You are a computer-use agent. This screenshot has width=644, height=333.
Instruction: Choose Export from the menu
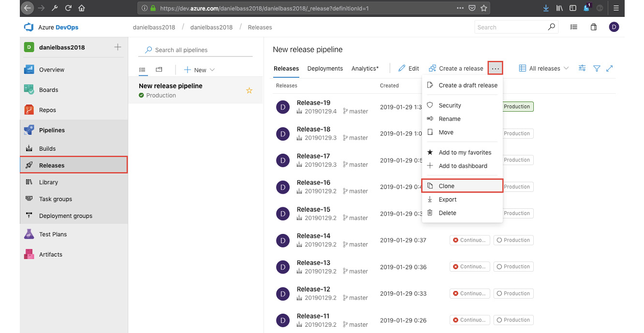click(x=462, y=200)
